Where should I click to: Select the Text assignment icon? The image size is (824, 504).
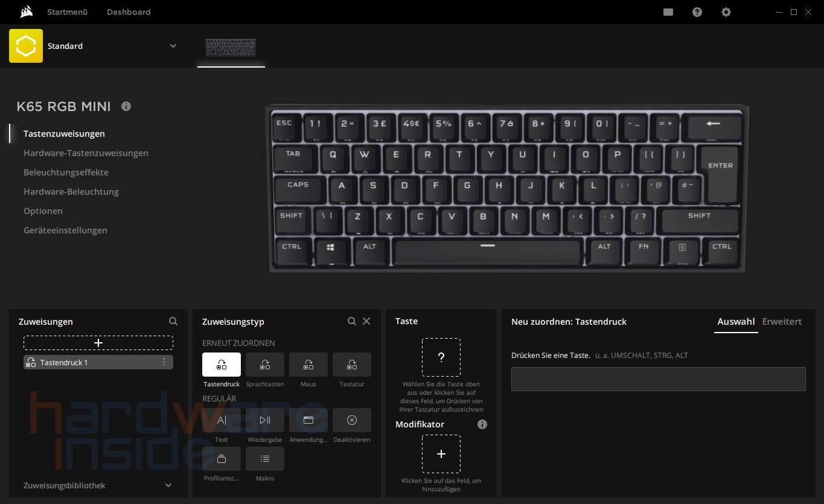(221, 419)
